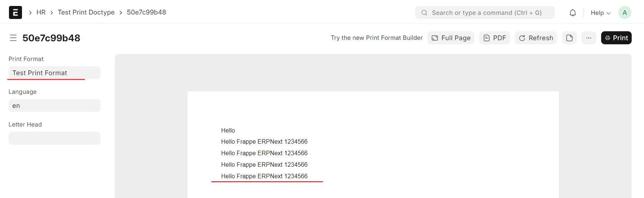Click the user avatar icon

624,13
